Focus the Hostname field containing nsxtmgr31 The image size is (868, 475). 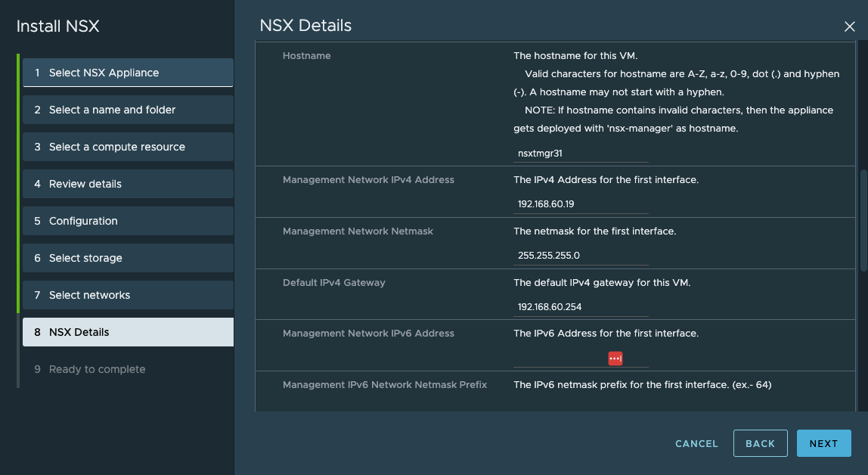point(581,154)
